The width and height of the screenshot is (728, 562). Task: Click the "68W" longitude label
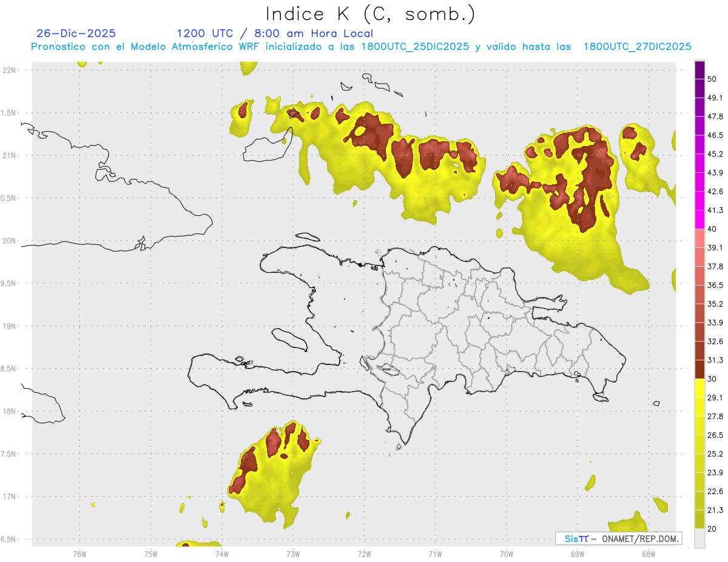[649, 554]
